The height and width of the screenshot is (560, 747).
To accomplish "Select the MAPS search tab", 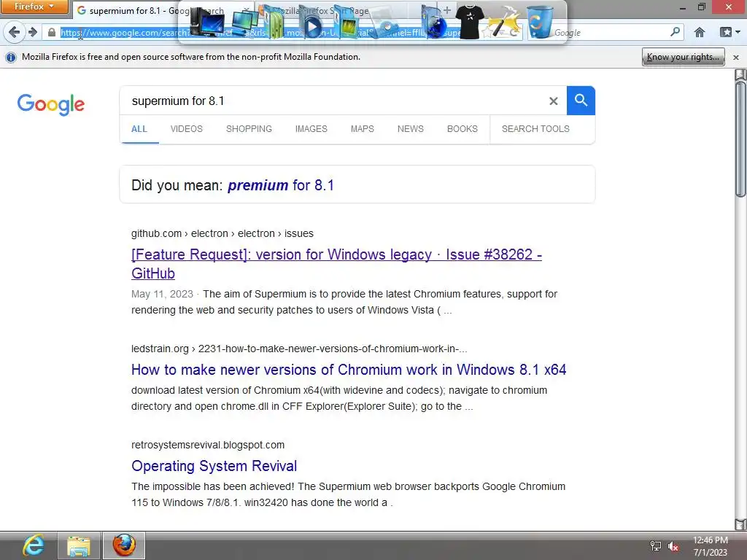I will coord(362,129).
